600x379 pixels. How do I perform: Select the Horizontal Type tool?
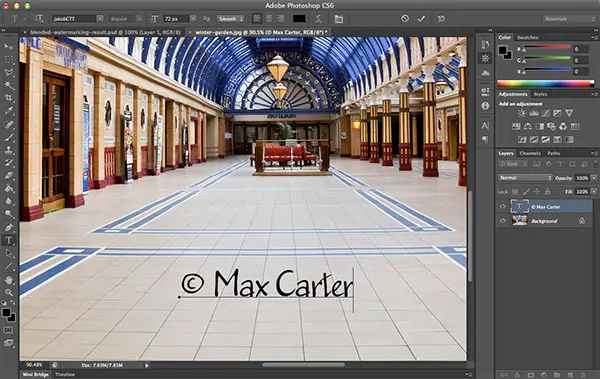(x=8, y=240)
